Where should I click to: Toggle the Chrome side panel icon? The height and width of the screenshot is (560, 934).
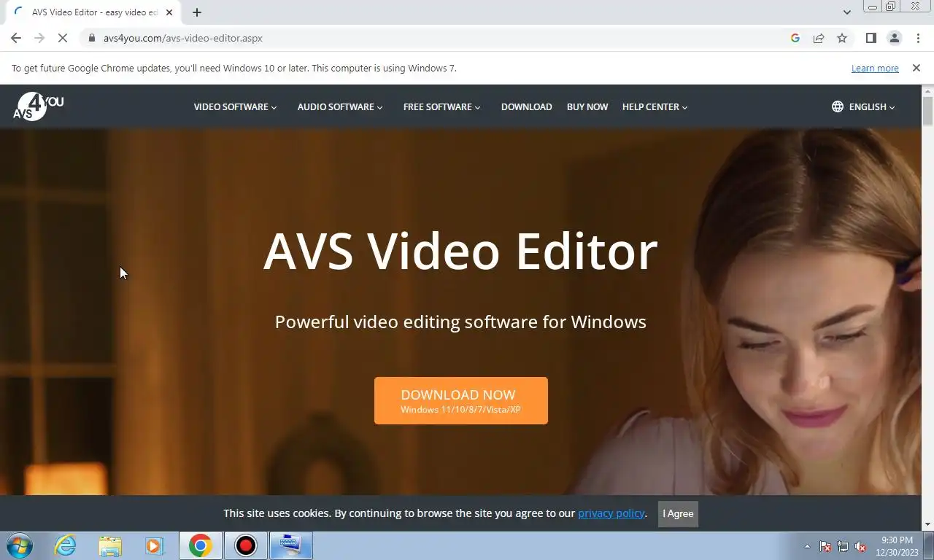pos(871,38)
